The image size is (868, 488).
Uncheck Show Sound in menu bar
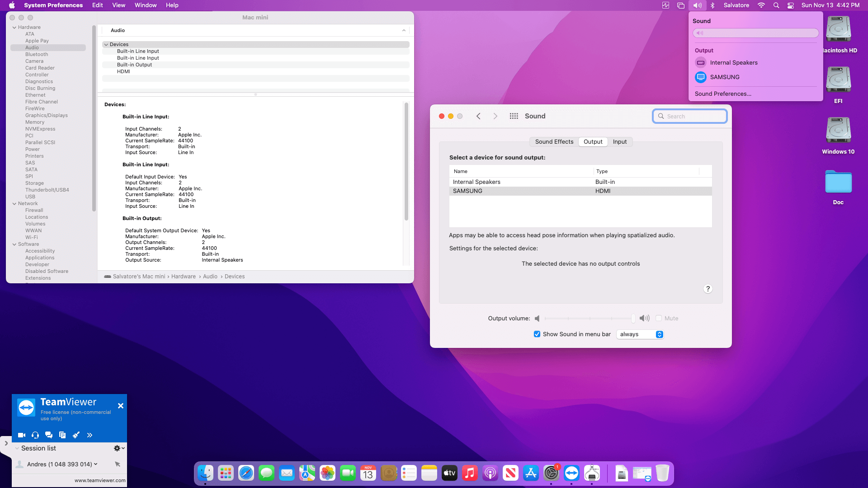point(537,334)
